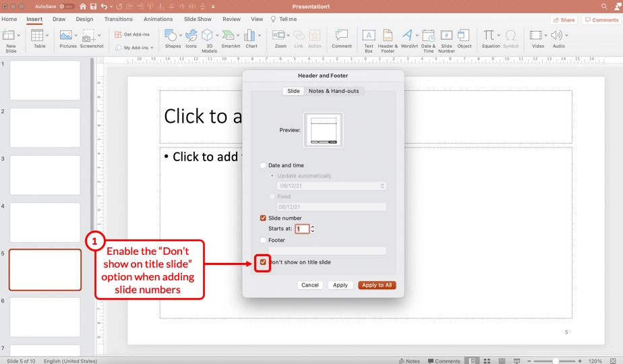
Task: Uncheck the Slide number checkbox
Action: pos(263,218)
